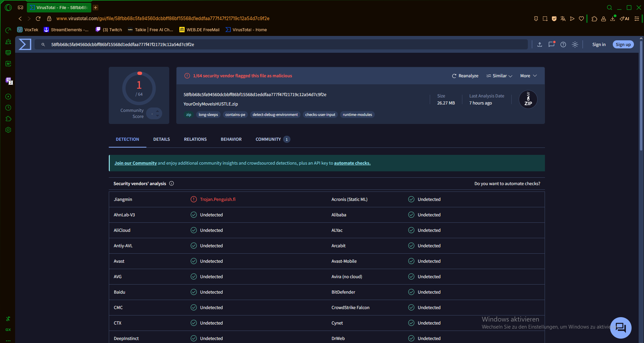Open tab search magnifier in title bar
This screenshot has width=644, height=343.
coord(609,7)
